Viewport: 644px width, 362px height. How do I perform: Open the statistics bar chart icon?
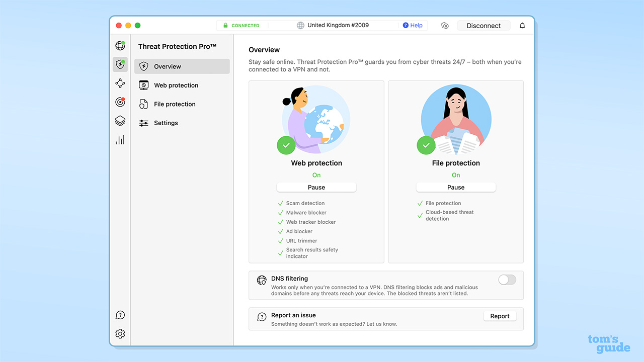click(x=120, y=140)
